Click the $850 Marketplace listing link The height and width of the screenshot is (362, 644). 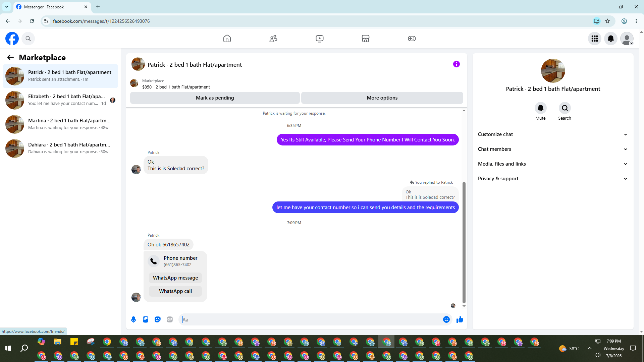176,87
